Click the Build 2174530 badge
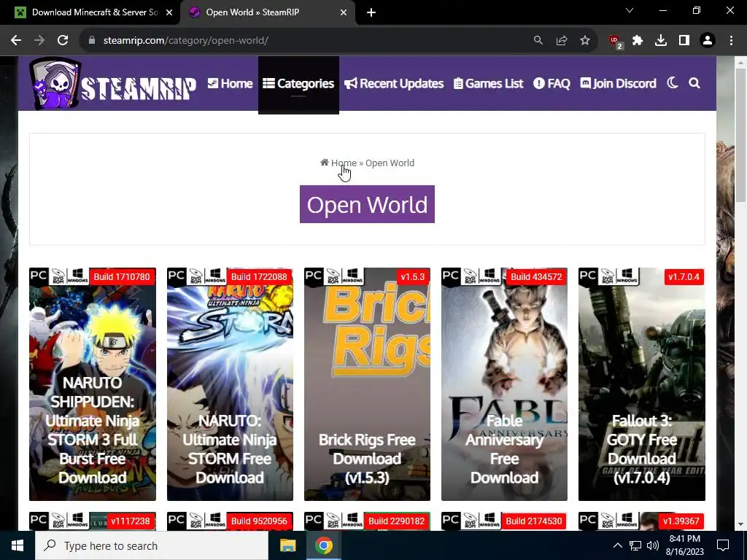The width and height of the screenshot is (747, 560). pos(533,521)
